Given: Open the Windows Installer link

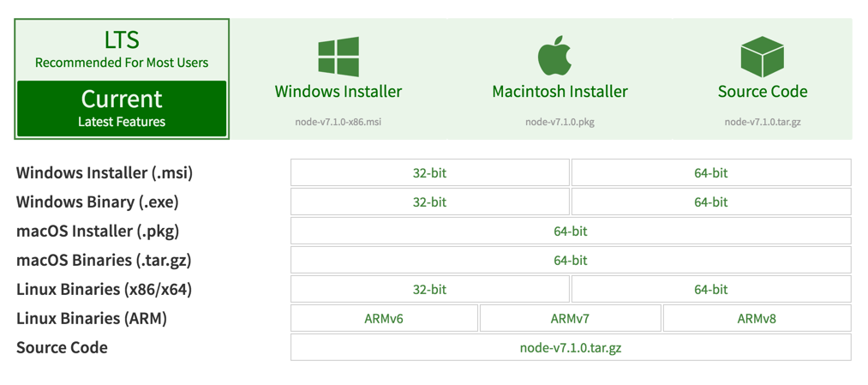Looking at the screenshot, I should 338,92.
